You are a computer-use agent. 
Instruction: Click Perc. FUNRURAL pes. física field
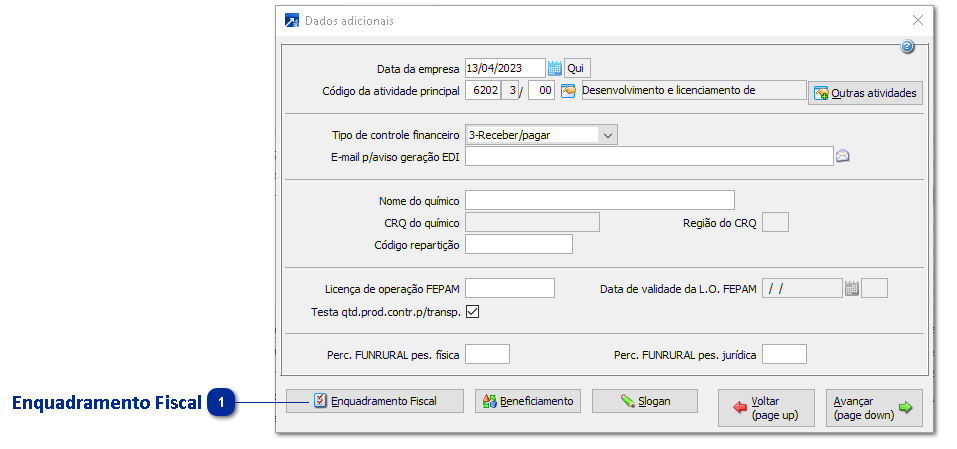pos(488,354)
